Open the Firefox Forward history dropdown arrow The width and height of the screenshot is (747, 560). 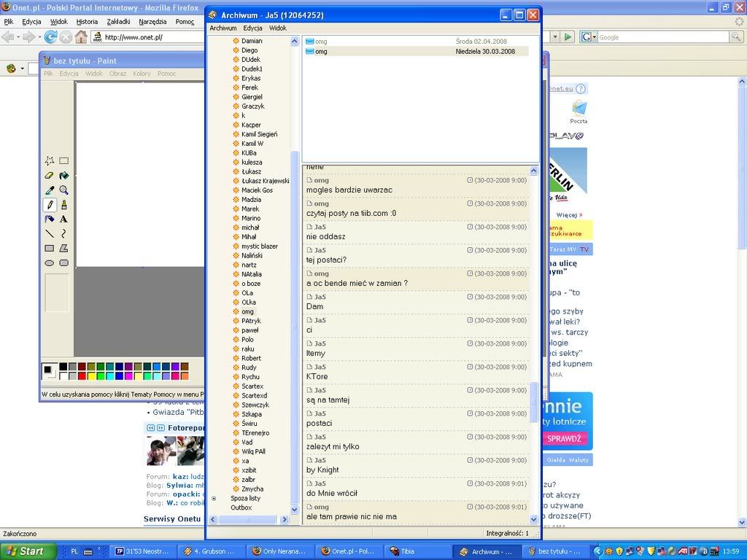click(39, 36)
